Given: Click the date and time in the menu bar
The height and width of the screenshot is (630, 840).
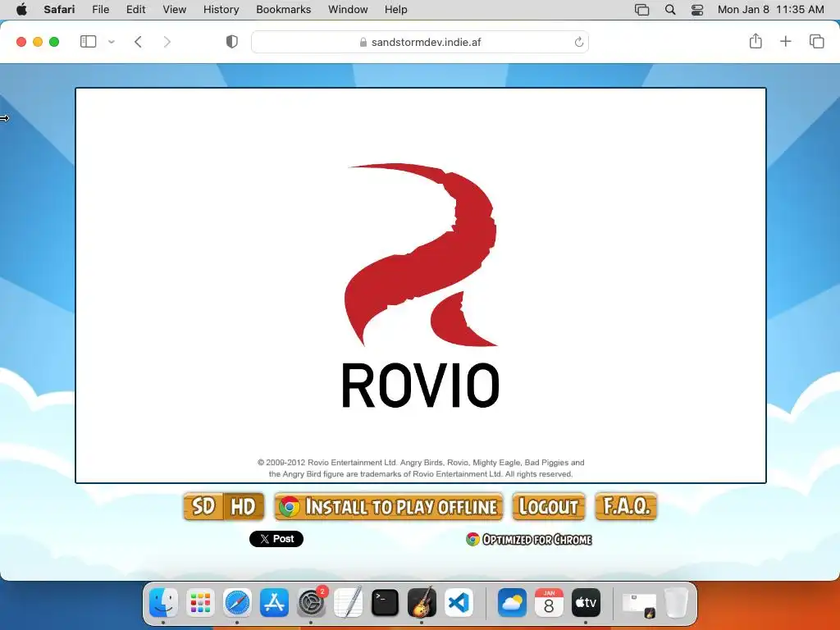Looking at the screenshot, I should (770, 9).
